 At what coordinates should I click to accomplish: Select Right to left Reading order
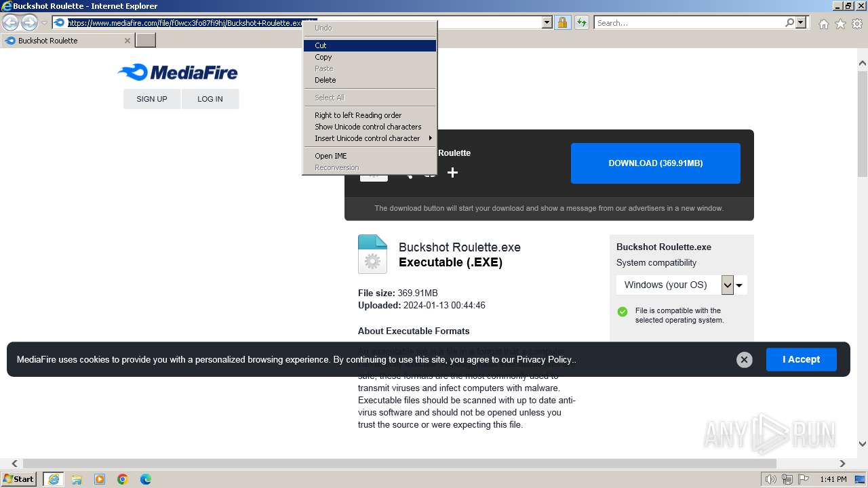point(370,115)
